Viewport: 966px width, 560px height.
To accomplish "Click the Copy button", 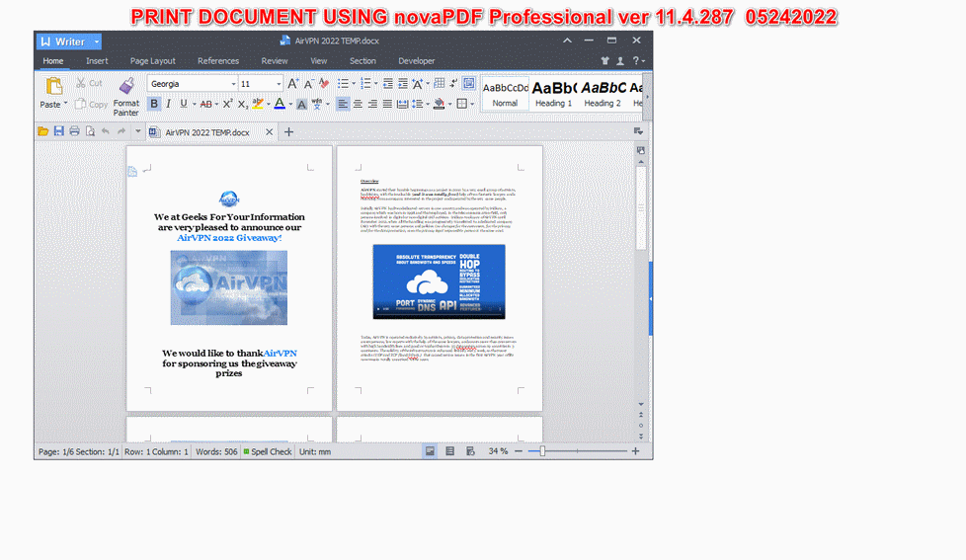I will click(x=91, y=104).
